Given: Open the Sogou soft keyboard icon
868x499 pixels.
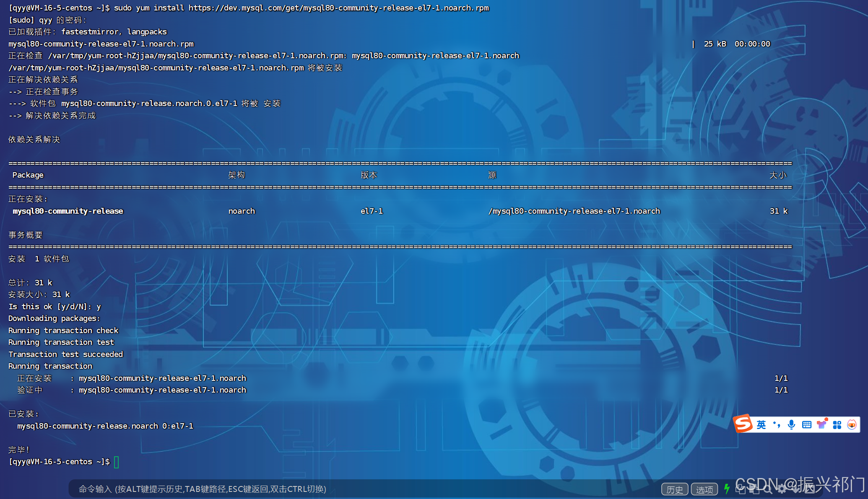Looking at the screenshot, I should [806, 425].
